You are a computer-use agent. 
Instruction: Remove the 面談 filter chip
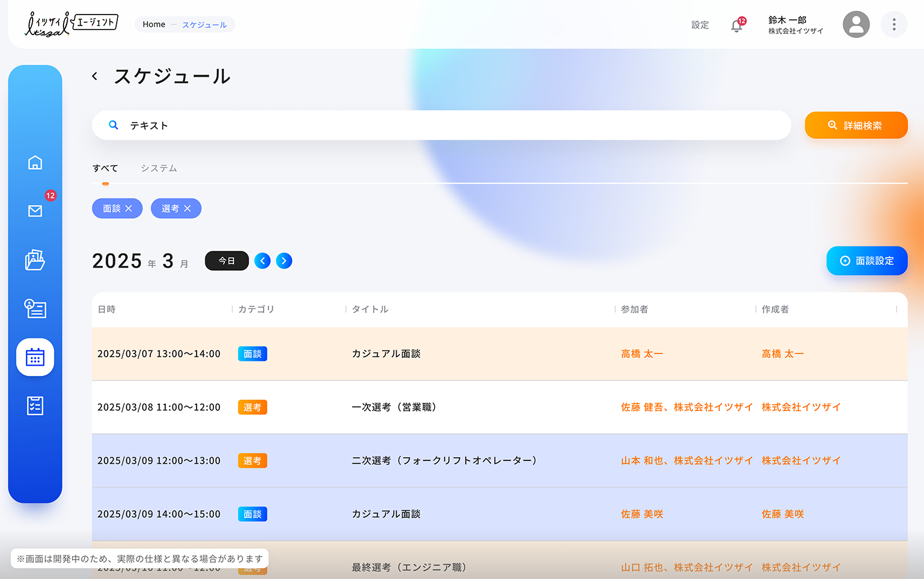click(128, 209)
